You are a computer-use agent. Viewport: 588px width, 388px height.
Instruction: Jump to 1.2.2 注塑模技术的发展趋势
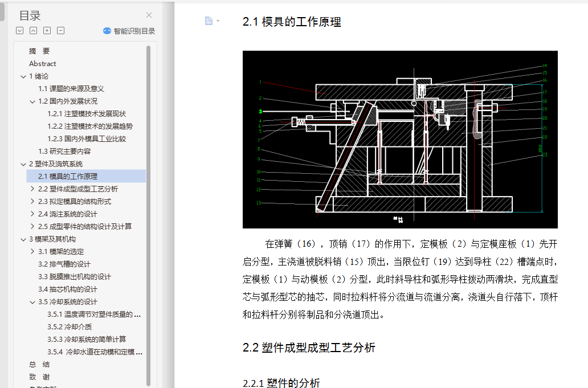pos(90,126)
